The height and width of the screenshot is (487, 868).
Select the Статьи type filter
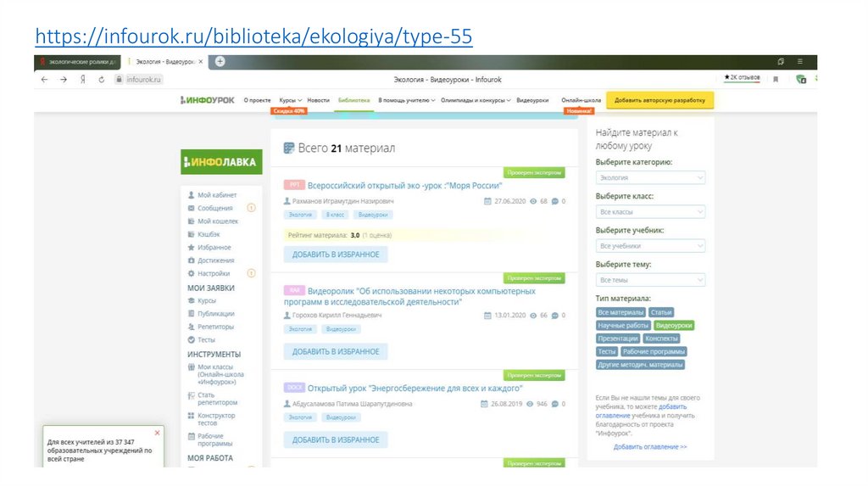[x=661, y=312]
